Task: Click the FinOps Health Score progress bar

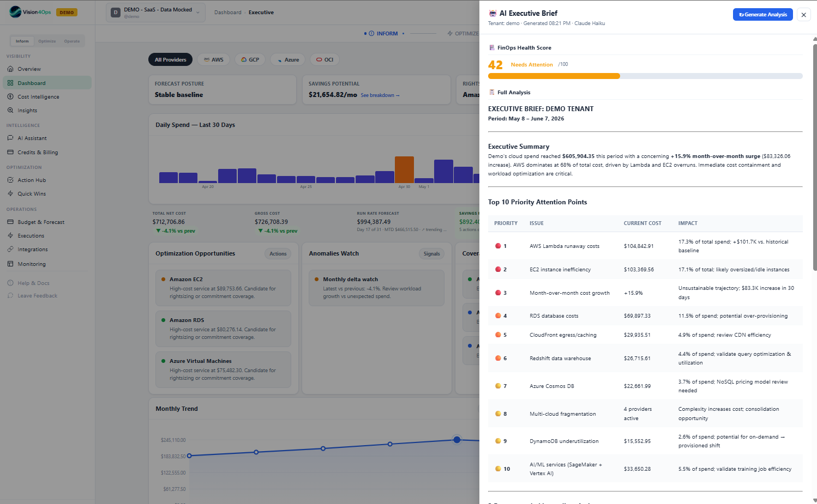Action: pyautogui.click(x=645, y=76)
